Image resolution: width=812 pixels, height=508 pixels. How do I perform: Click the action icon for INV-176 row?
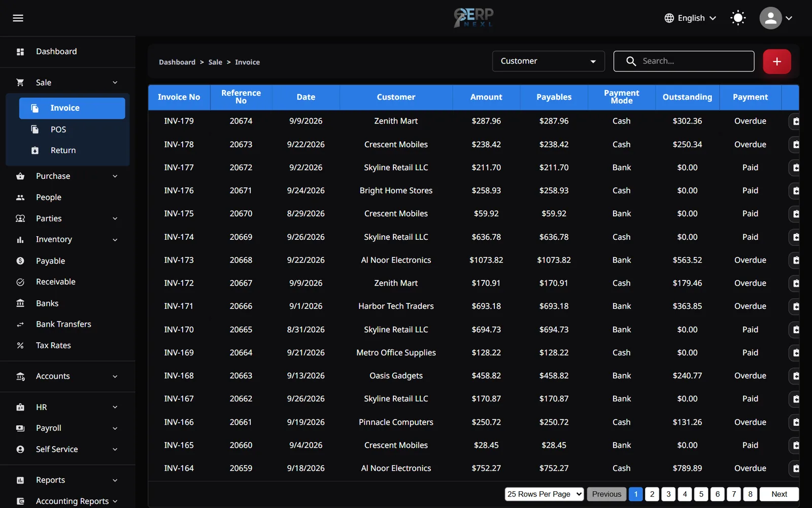coord(795,191)
